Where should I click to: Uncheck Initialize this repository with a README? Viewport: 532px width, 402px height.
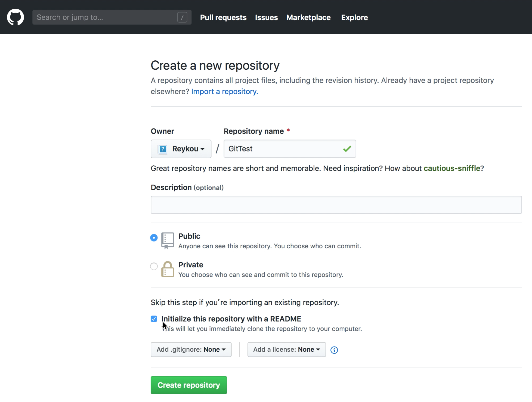tap(154, 319)
